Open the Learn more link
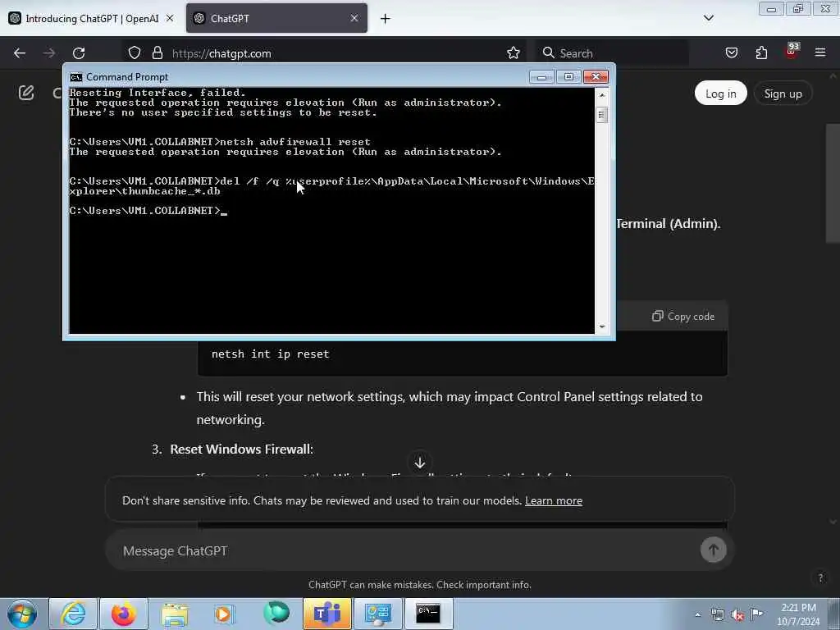840x630 pixels. point(554,500)
